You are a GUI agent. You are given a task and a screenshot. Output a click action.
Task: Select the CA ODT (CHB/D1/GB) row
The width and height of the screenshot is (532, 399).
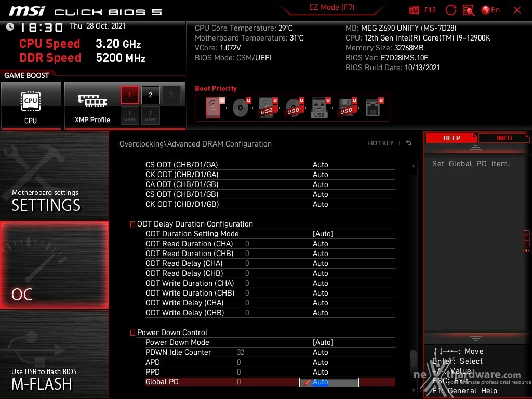click(270, 184)
